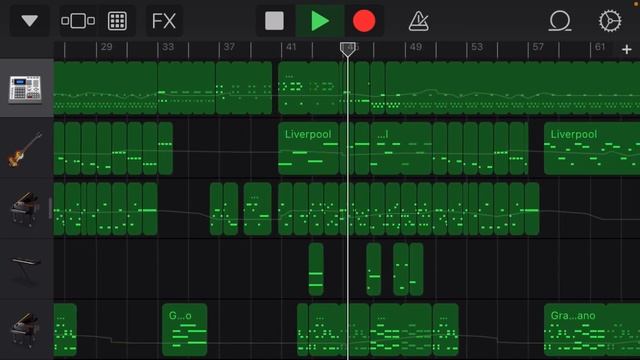Select the upper grand piano track icon
Viewport: 640px width, 360px height.
tap(25, 209)
